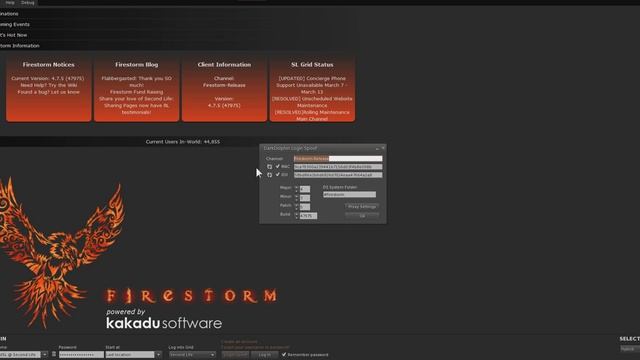The width and height of the screenshot is (640, 360).
Task: Click the Flabbergasted blog post link
Action: 136,82
